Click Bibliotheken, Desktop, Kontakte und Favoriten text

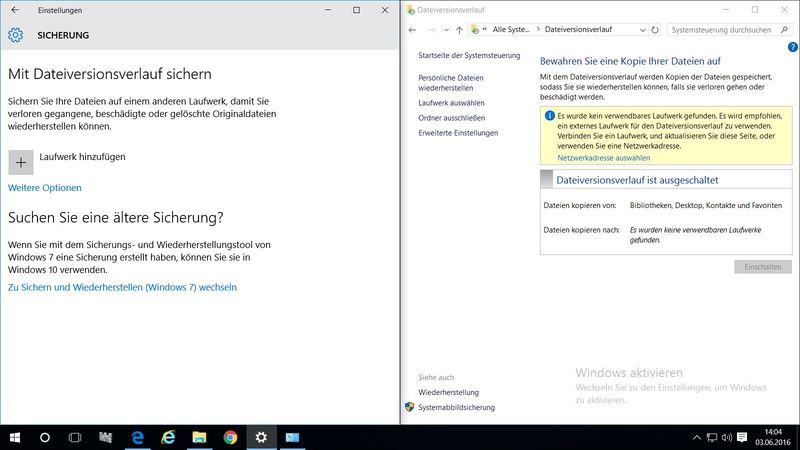(706, 205)
